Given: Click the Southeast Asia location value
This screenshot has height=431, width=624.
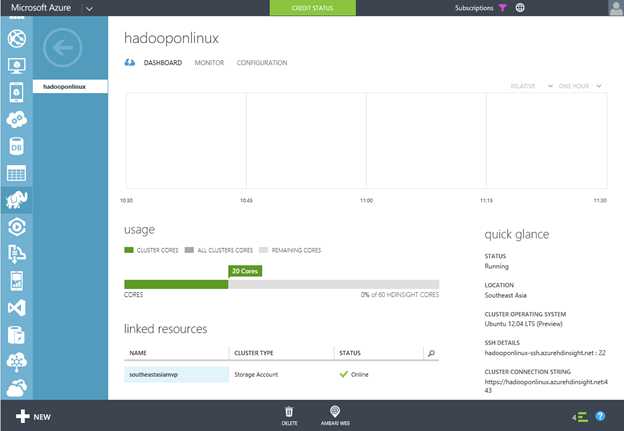Looking at the screenshot, I should [505, 295].
